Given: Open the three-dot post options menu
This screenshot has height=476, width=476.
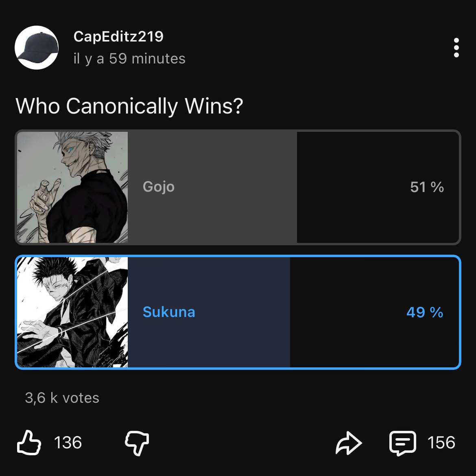Looking at the screenshot, I should click(456, 48).
